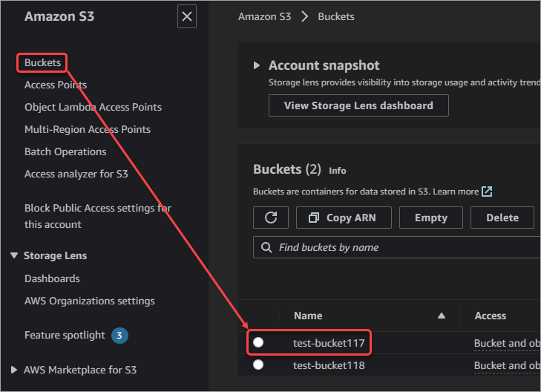This screenshot has height=392, width=541.
Task: Click Access value for test-bucket117
Action: (x=507, y=343)
